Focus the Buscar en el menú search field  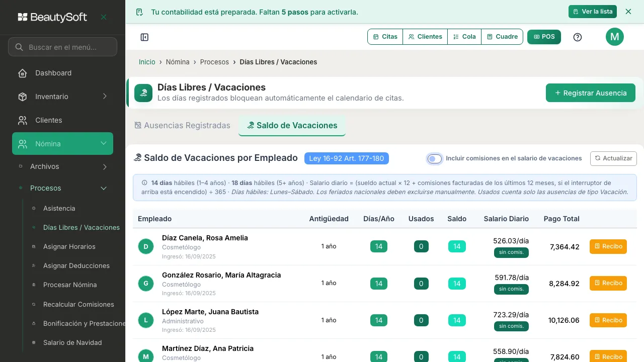tap(62, 47)
